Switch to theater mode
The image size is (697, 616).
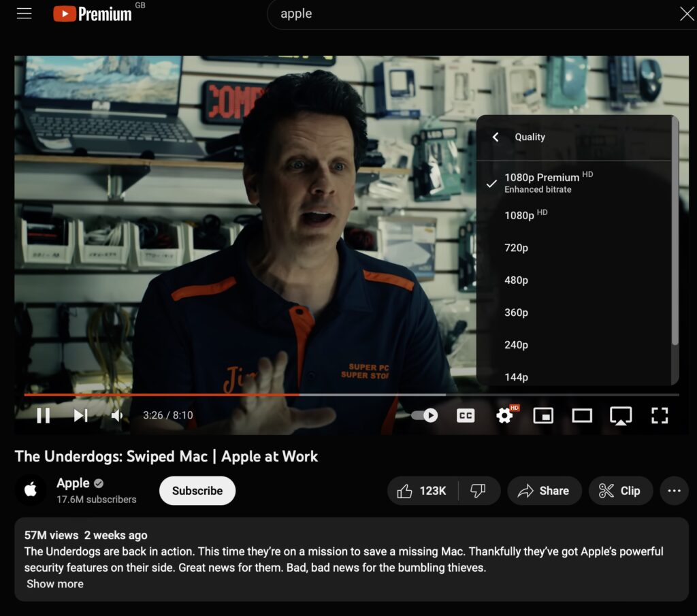(x=582, y=416)
